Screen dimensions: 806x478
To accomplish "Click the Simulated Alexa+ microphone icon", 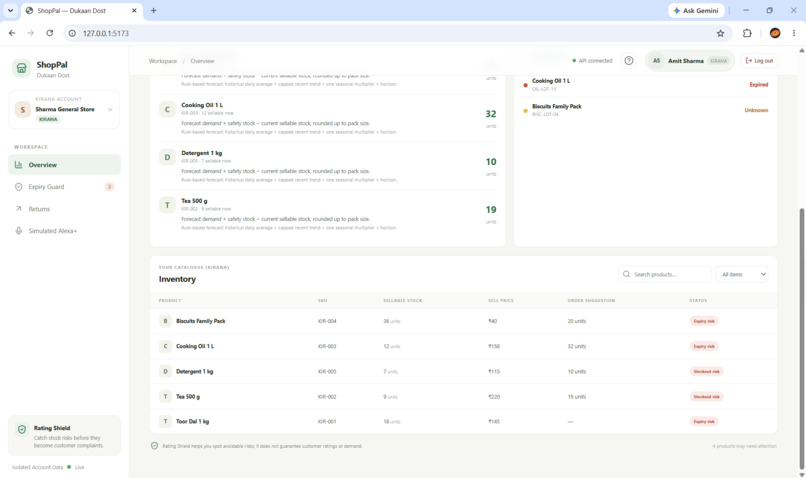I will pyautogui.click(x=19, y=231).
